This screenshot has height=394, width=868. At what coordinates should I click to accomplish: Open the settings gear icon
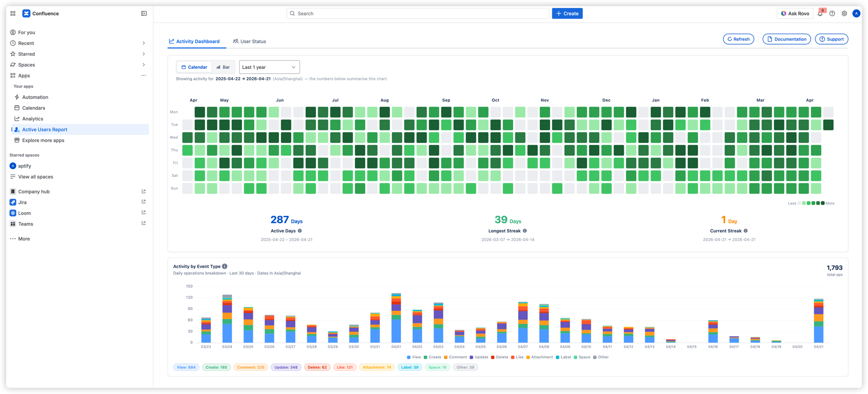(x=844, y=13)
